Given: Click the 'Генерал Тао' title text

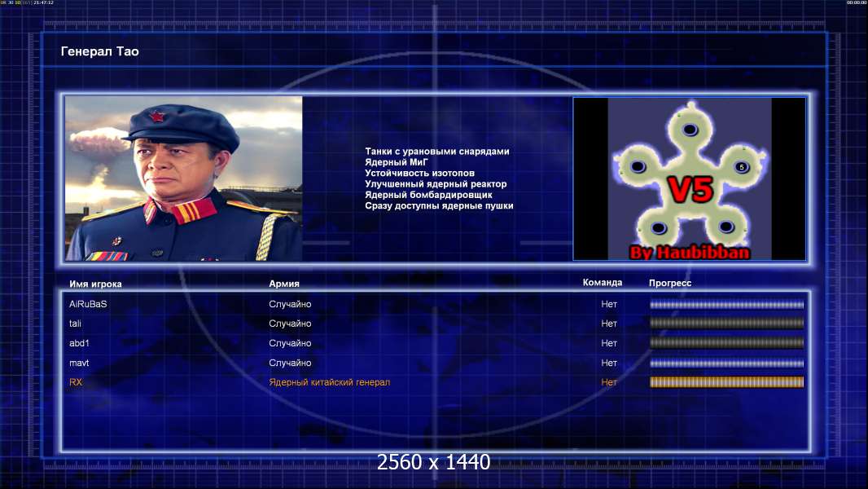Looking at the screenshot, I should point(99,51).
